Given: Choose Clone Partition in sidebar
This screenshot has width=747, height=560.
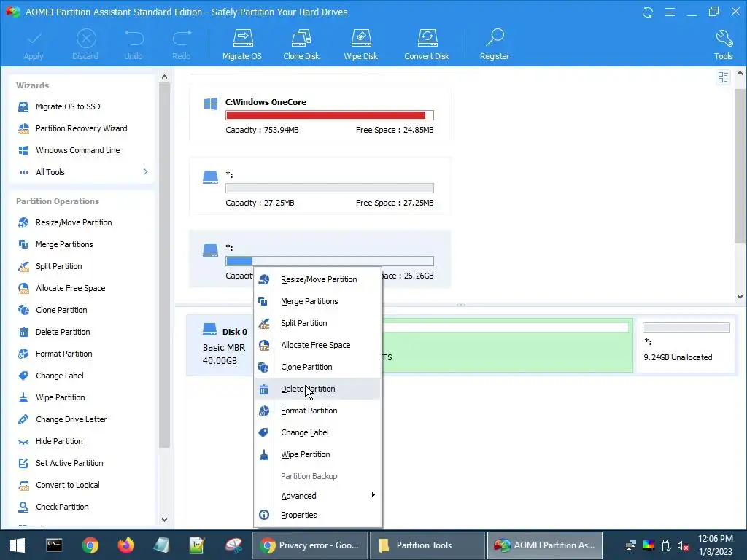Looking at the screenshot, I should [61, 310].
